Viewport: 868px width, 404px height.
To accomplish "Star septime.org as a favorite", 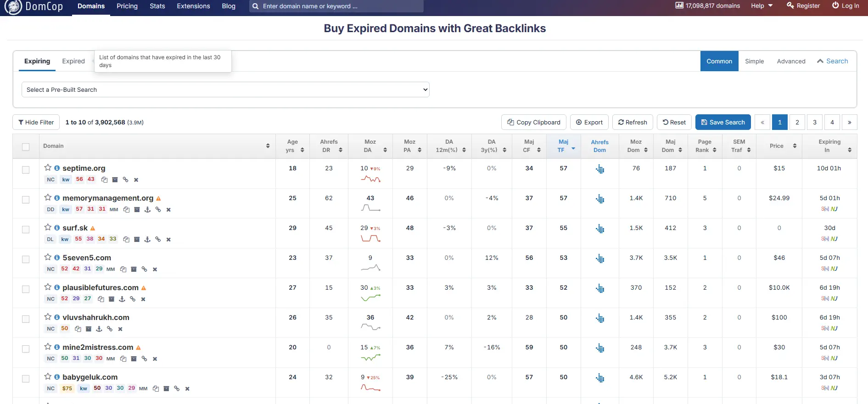I will [48, 168].
